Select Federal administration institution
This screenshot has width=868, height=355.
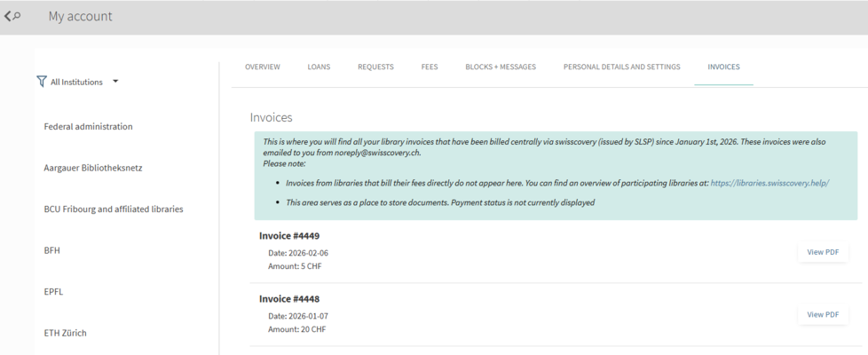pyautogui.click(x=88, y=126)
